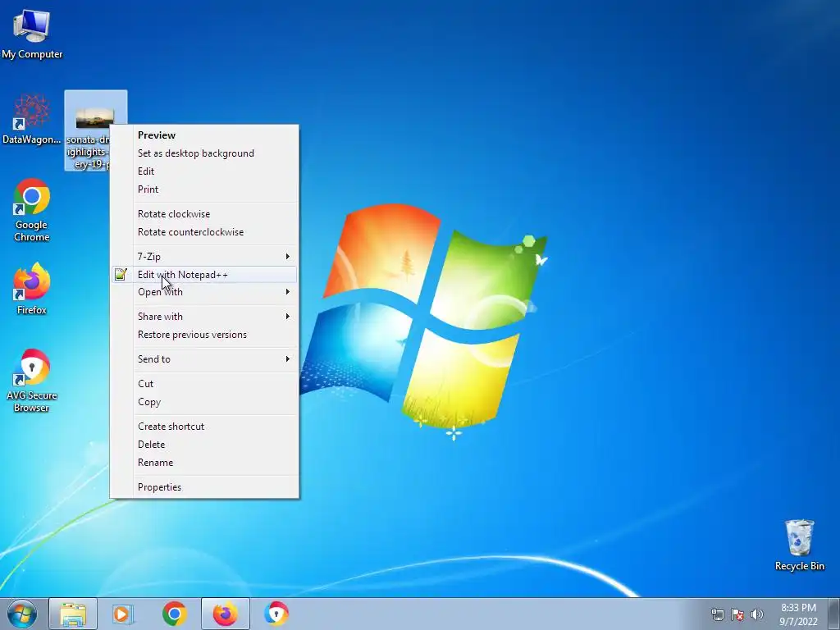Expand the Share with submenu
The image size is (840, 630).
pos(204,317)
